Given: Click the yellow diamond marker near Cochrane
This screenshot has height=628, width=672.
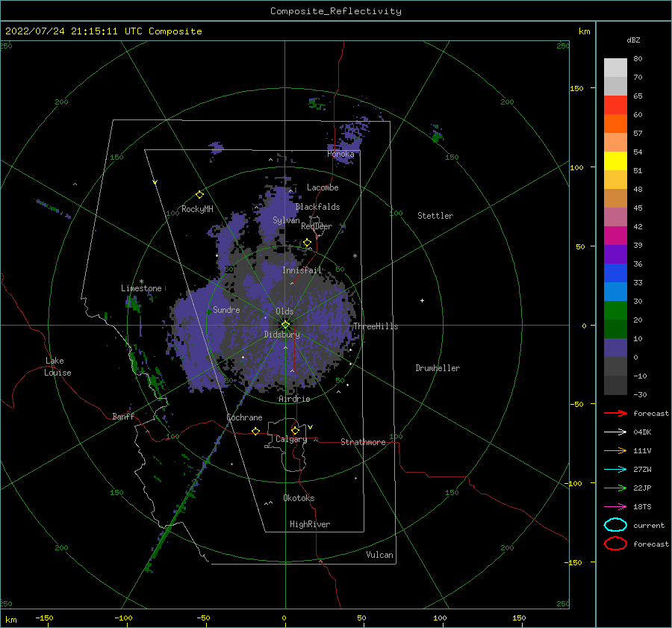Looking at the screenshot, I should coord(255,432).
